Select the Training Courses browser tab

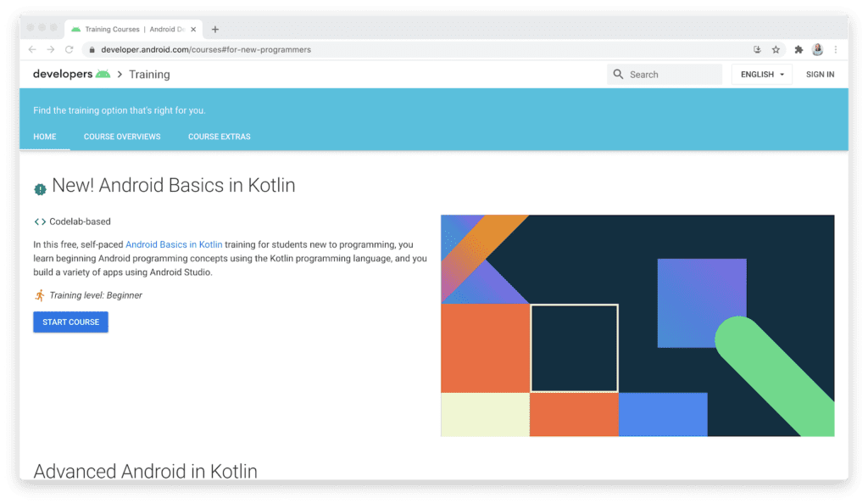(133, 30)
